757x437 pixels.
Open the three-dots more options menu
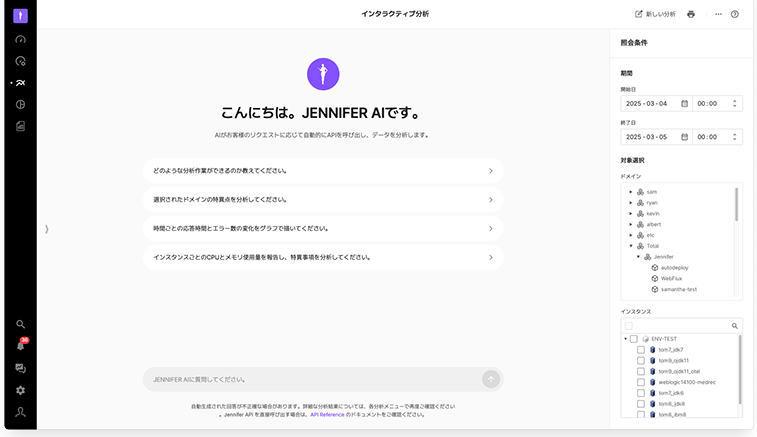[718, 14]
